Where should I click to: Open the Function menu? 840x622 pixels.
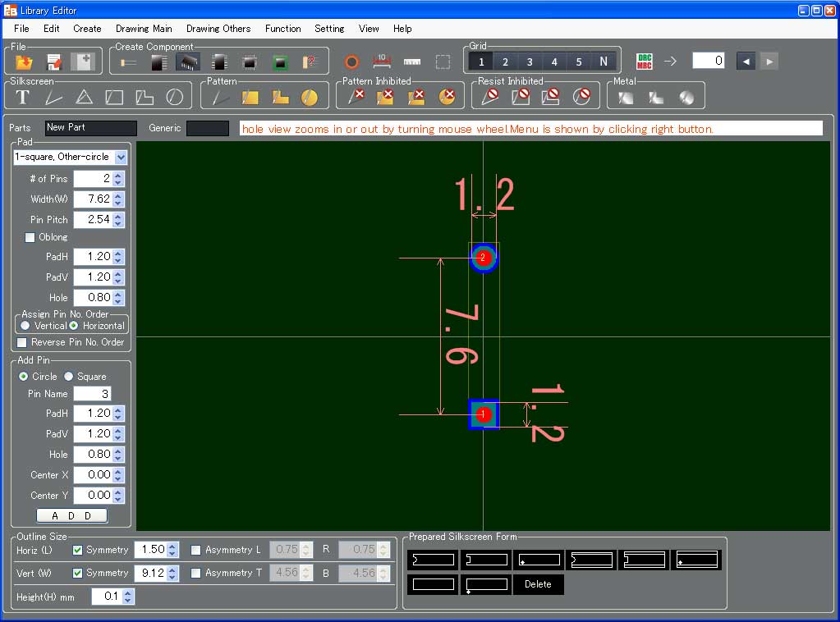coord(282,29)
